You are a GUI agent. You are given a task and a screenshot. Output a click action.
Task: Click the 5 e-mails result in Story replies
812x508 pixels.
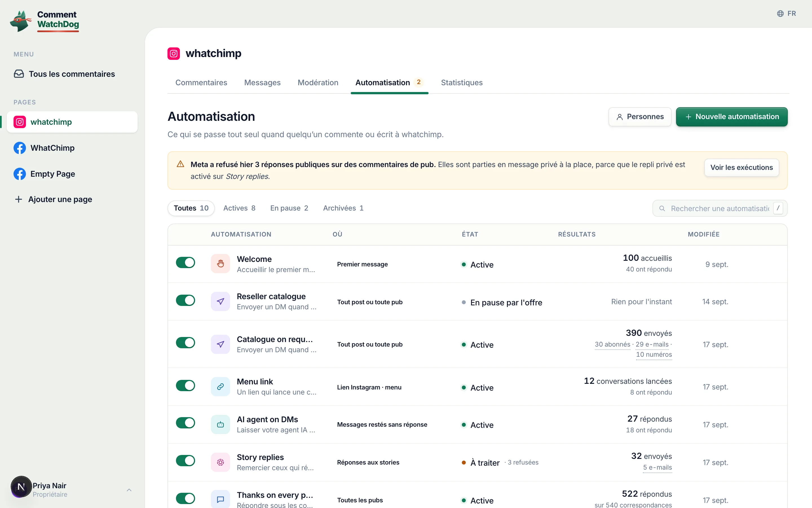click(657, 467)
